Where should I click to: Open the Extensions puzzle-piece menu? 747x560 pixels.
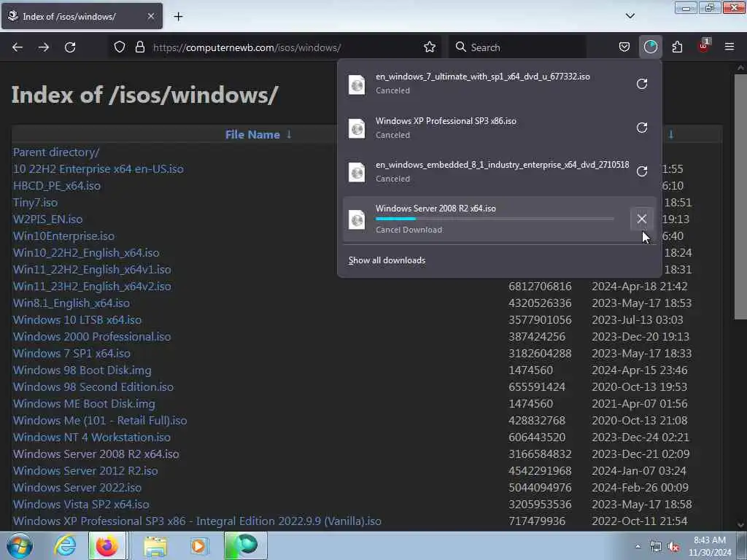677,47
